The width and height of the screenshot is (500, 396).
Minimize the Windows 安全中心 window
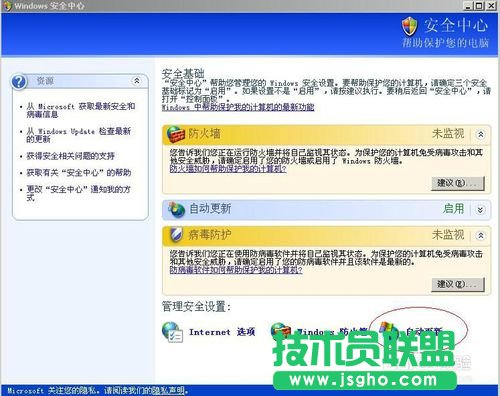[x=468, y=6]
